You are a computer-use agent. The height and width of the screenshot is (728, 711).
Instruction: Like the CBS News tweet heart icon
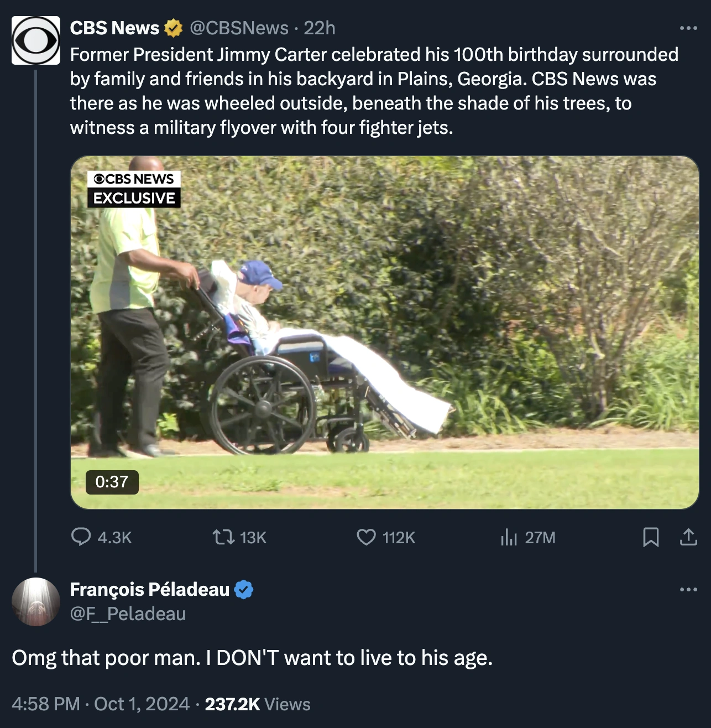point(366,537)
